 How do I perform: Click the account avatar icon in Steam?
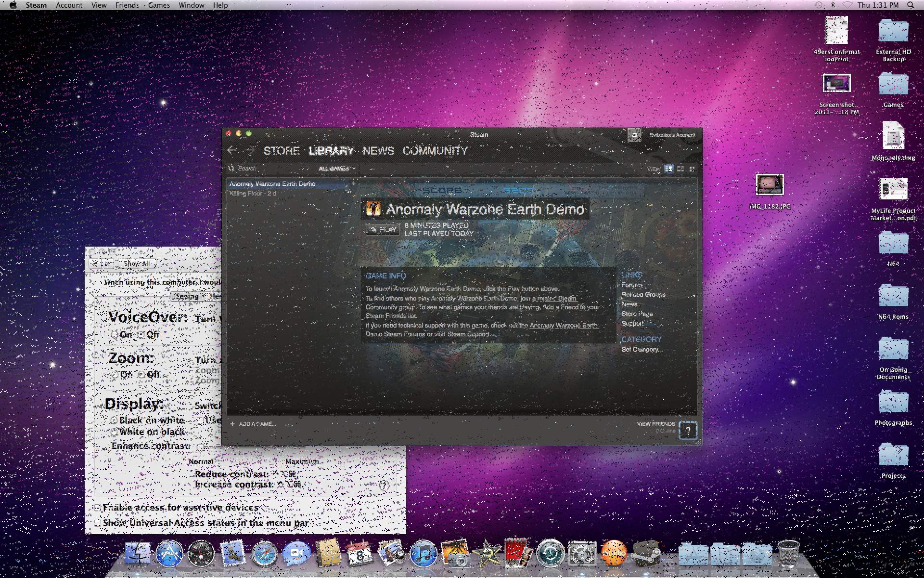click(x=634, y=135)
